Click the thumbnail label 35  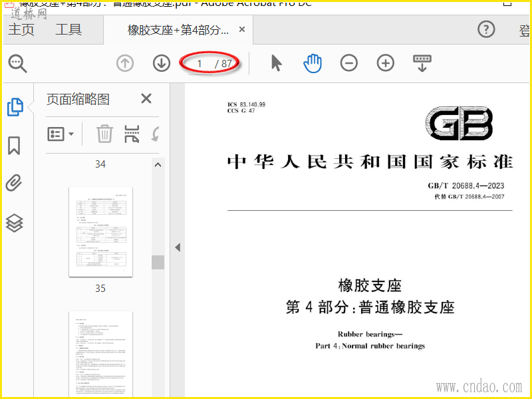[100, 289]
